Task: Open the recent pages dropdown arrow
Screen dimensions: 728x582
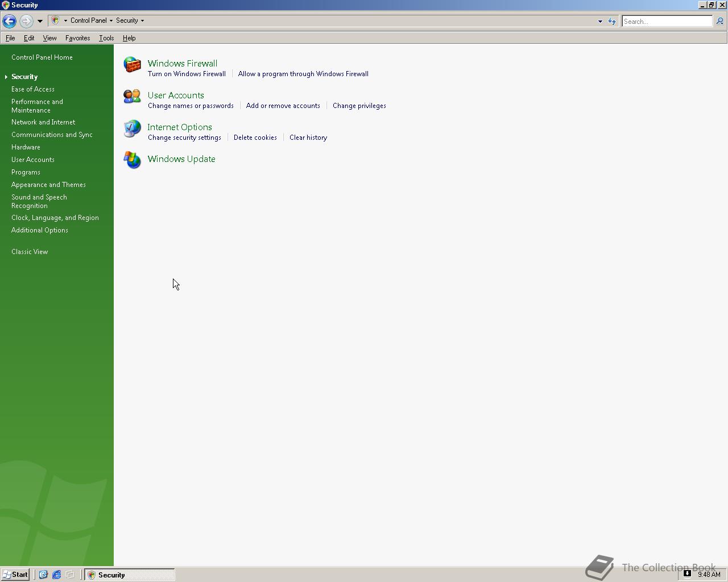Action: [40, 21]
